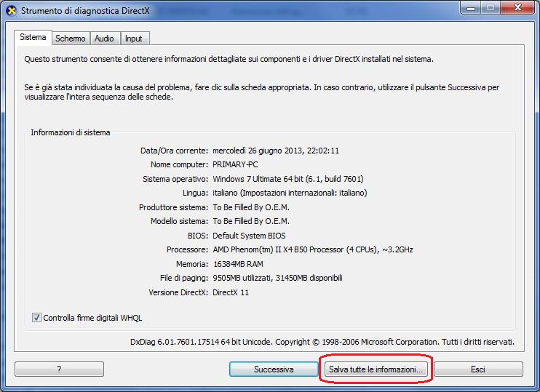Minimize the DirectX diagnostic window
The image size is (540, 392).
tap(471, 7)
